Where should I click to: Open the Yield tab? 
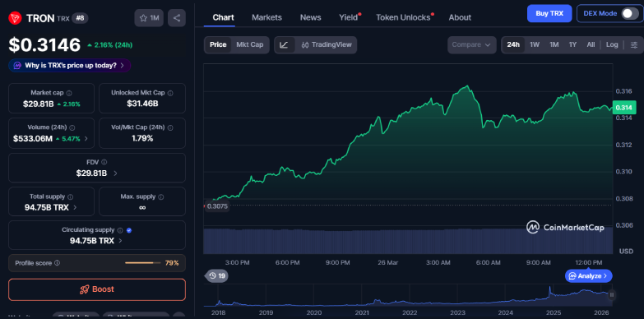click(349, 17)
